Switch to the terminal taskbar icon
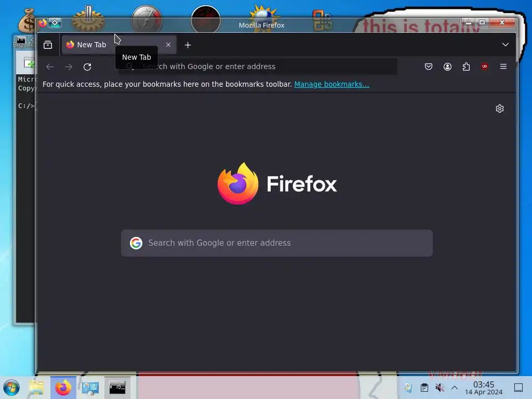 [117, 388]
